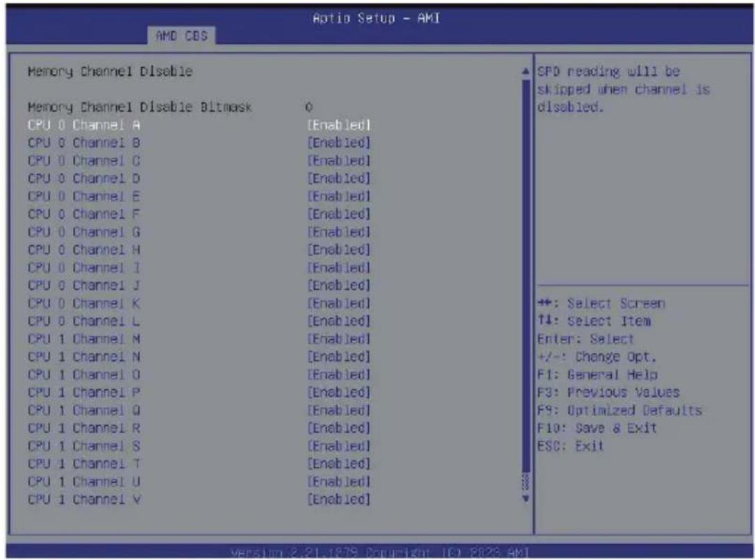Click the F9: Optimized Defaults hint
This screenshot has width=755, height=560.
620,410
